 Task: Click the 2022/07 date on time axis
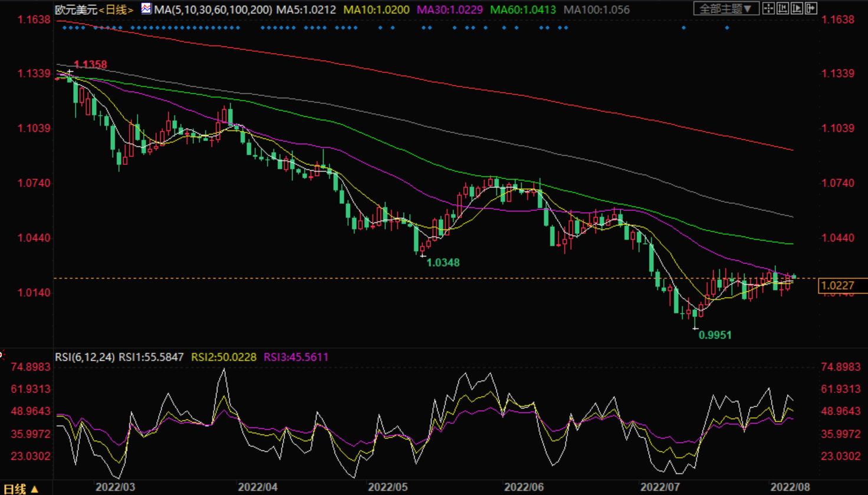click(660, 487)
